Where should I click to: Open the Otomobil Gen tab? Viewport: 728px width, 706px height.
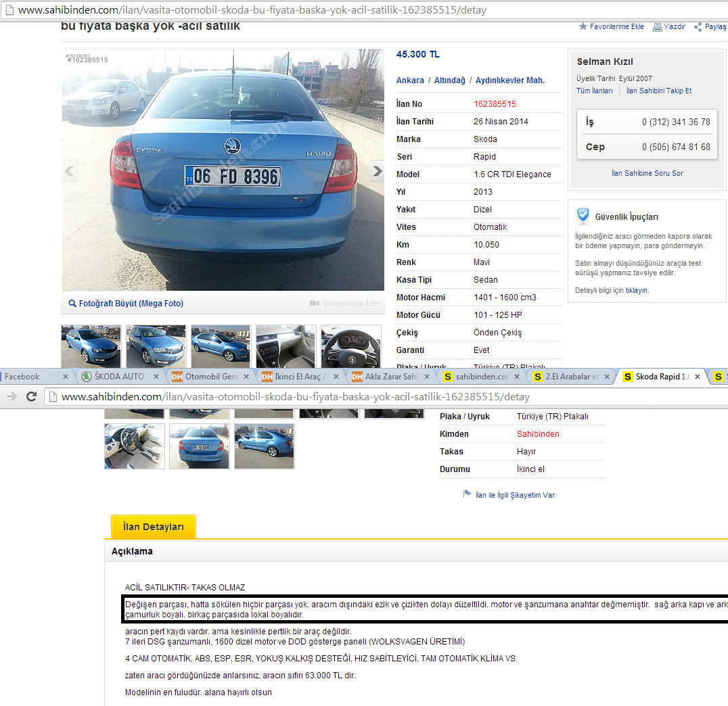210,377
